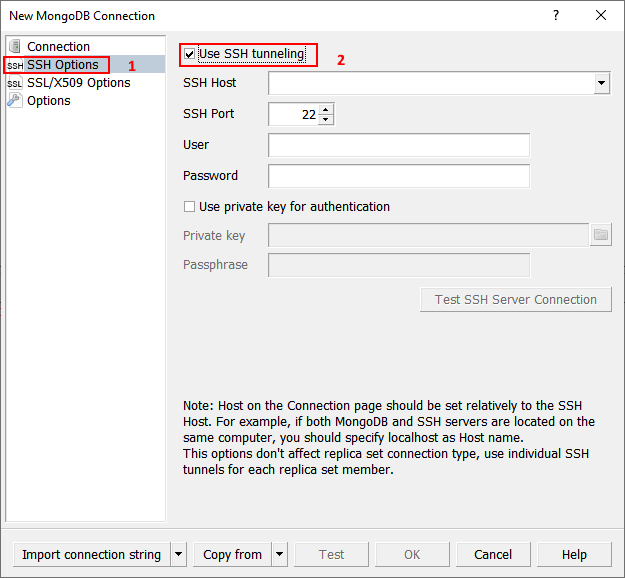Viewport: 625px width, 578px height.
Task: Select SSL/X509 Options page in the sidebar
Action: (x=78, y=83)
